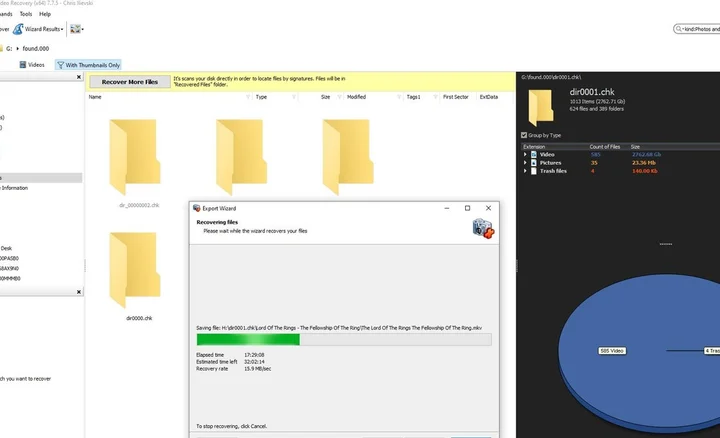
Task: Click the green recovery progress bar
Action: point(248,339)
